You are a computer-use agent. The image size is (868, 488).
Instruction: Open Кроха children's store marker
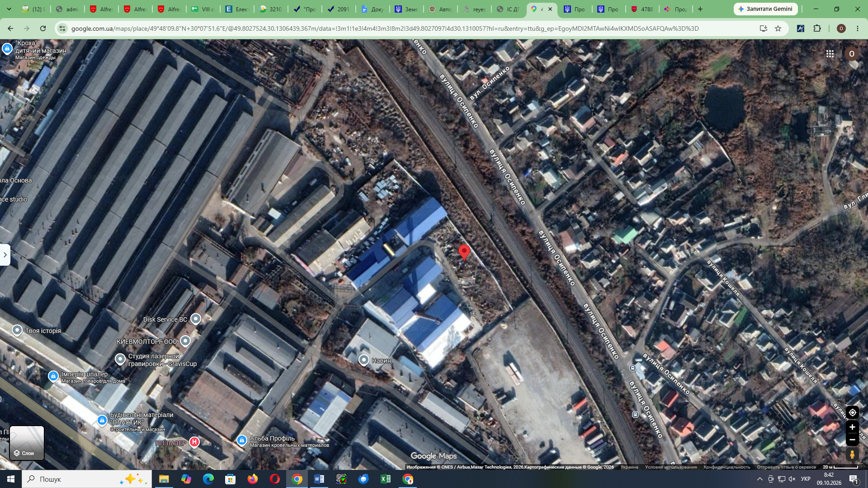point(7,48)
